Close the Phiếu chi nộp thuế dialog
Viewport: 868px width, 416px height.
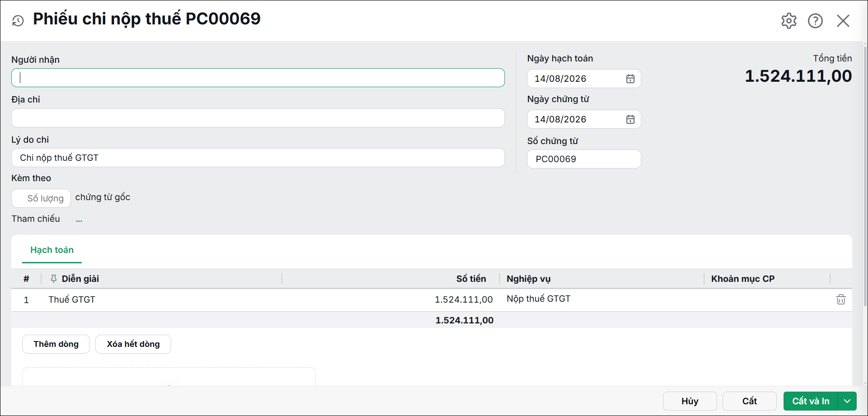[x=843, y=21]
